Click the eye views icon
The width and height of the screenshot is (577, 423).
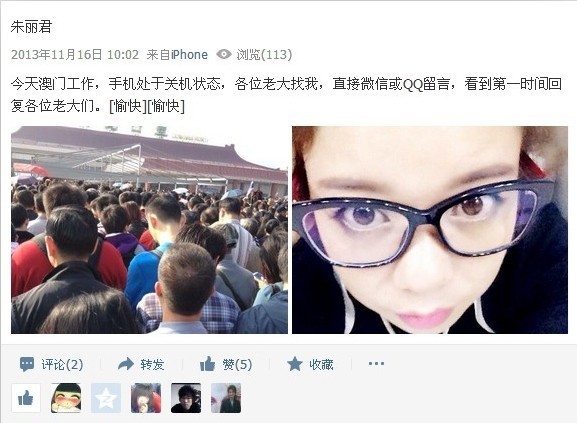pos(224,54)
